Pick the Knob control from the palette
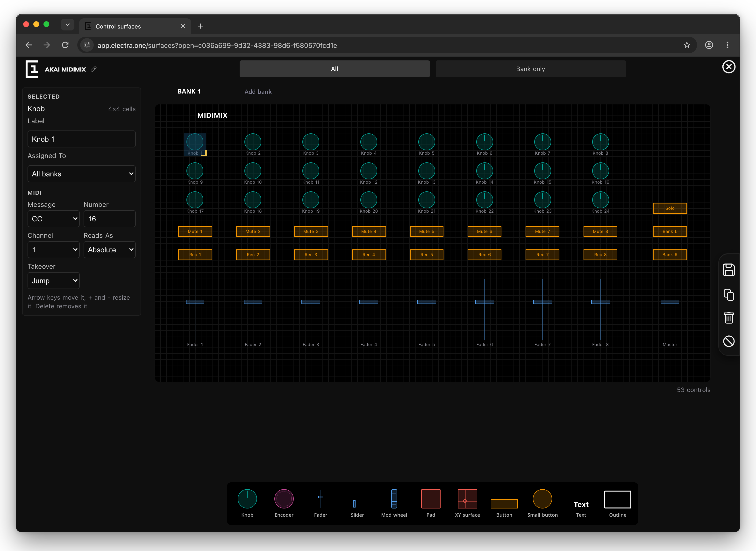This screenshot has width=756, height=551. coord(247,503)
